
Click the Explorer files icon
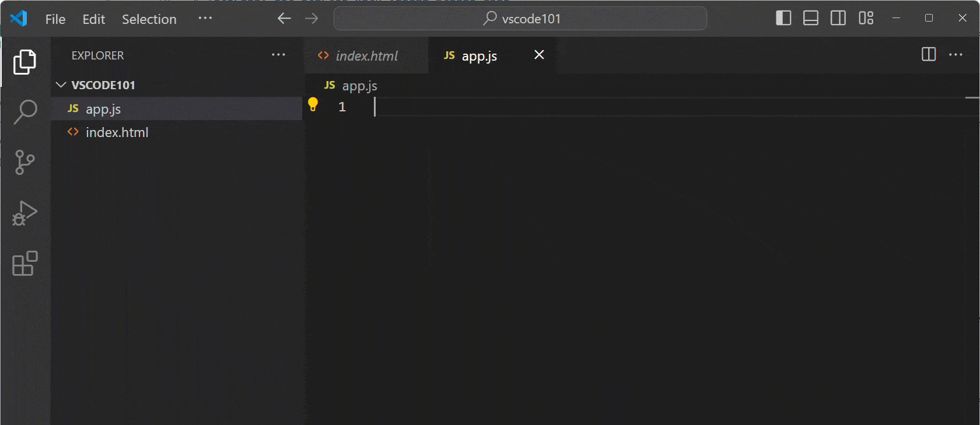pos(25,61)
